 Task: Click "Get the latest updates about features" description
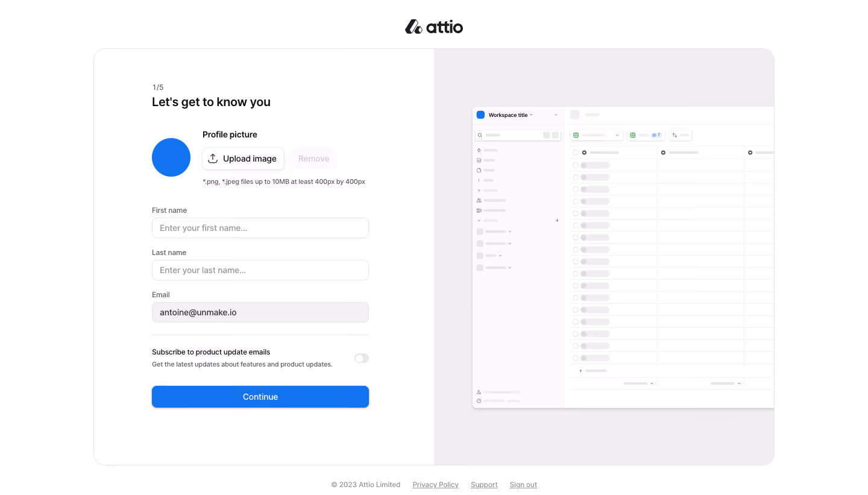point(242,364)
